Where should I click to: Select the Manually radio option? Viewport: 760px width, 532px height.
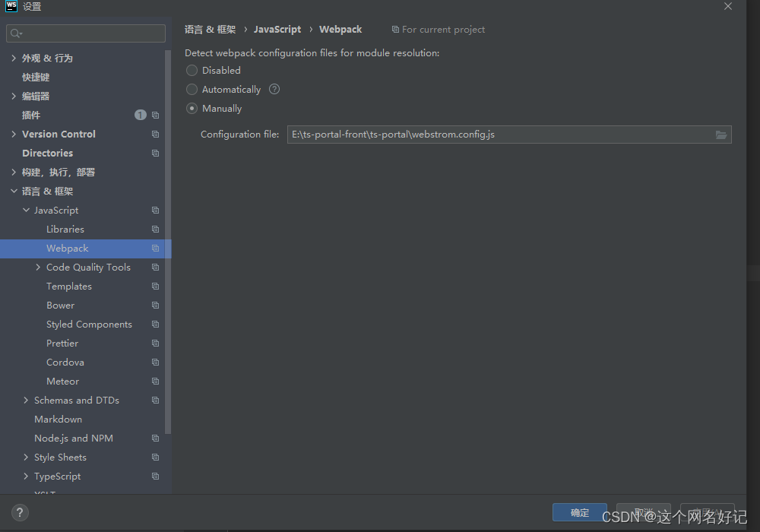click(192, 109)
